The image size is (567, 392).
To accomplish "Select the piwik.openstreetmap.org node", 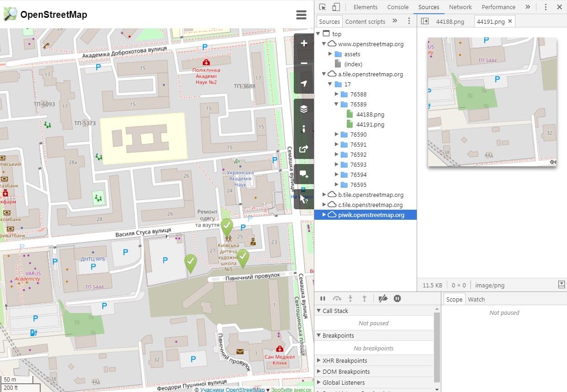I will 366,215.
